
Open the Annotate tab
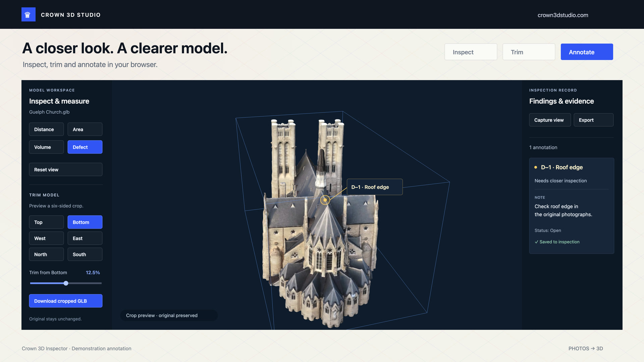pos(587,52)
